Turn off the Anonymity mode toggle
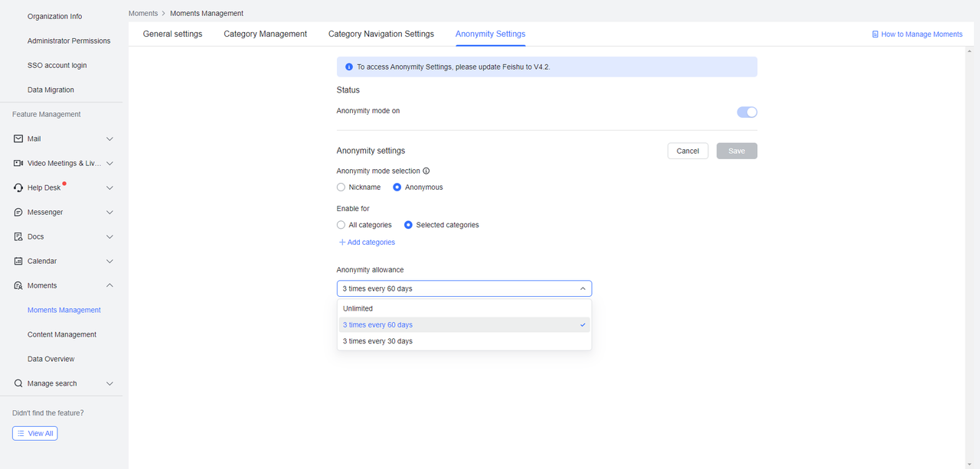Viewport: 980px width, 469px height. [746, 112]
